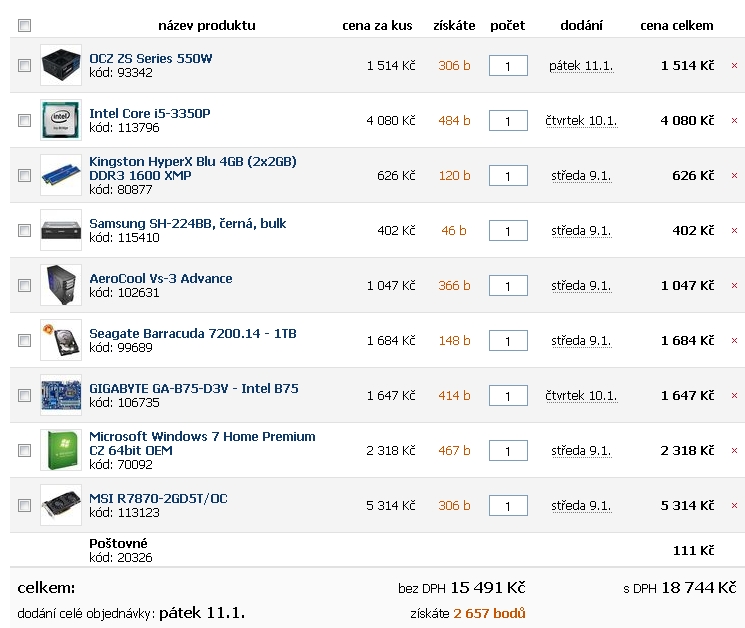Select Intel Core i5-3350P checkbox
Viewport: 745px width, 628px height.
24,120
